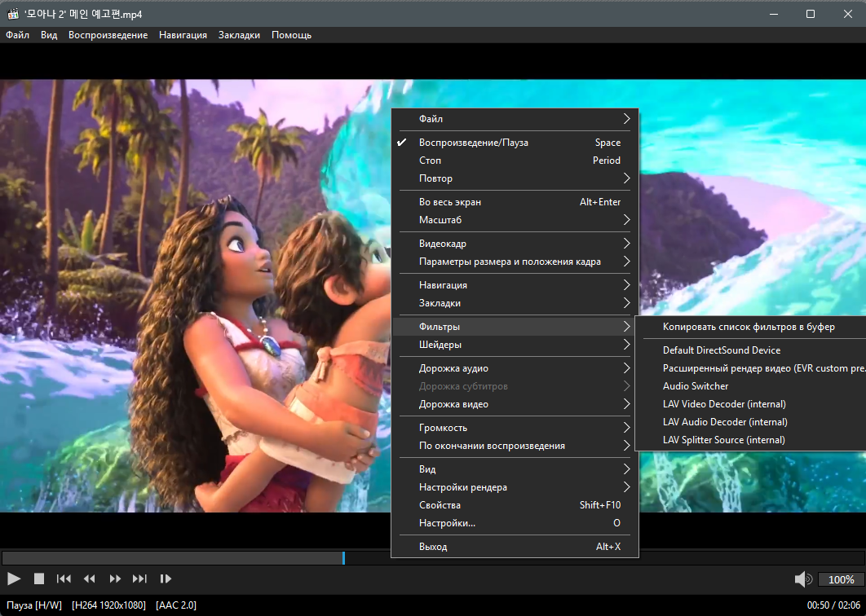
Task: Select LAV Video Decoder (internal) filter
Action: coord(751,404)
